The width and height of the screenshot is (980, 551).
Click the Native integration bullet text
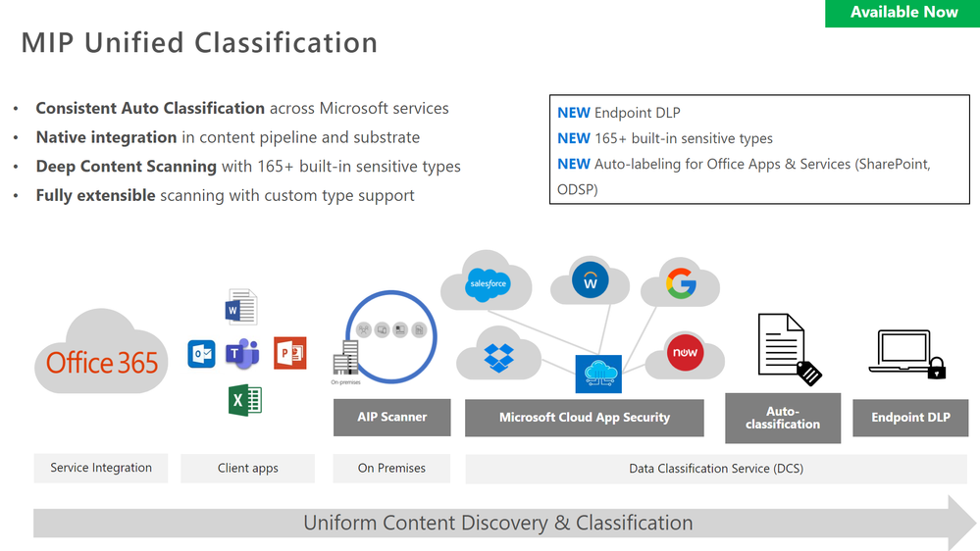[228, 137]
